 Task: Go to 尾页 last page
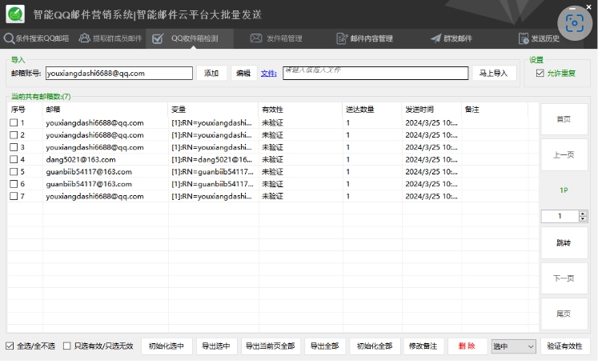(x=564, y=314)
